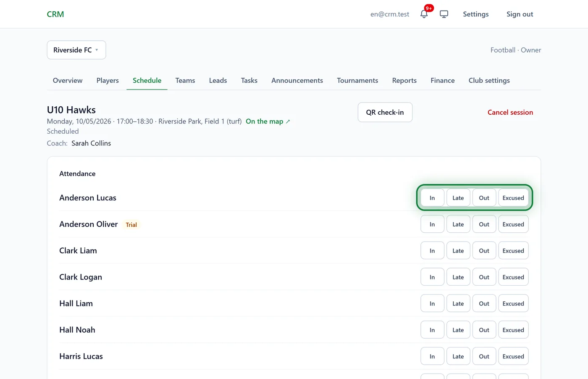Open the Reports tab

tap(404, 80)
